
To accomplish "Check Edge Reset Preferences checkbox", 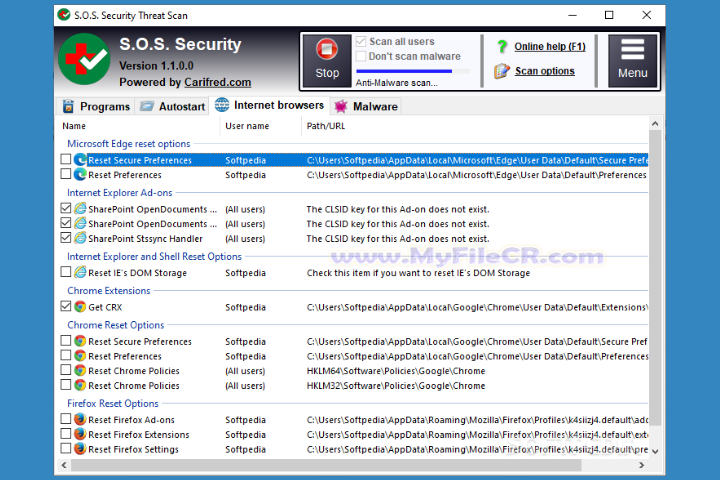I will click(x=66, y=174).
